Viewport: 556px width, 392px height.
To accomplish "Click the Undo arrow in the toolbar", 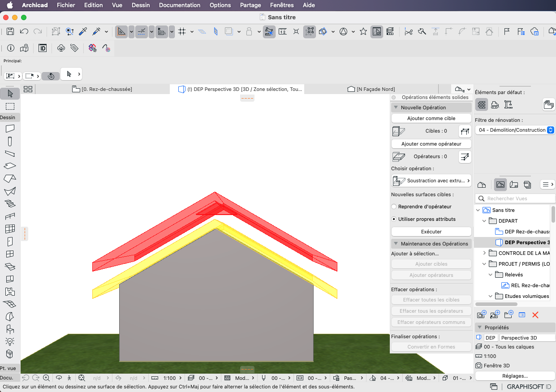I will click(x=24, y=31).
